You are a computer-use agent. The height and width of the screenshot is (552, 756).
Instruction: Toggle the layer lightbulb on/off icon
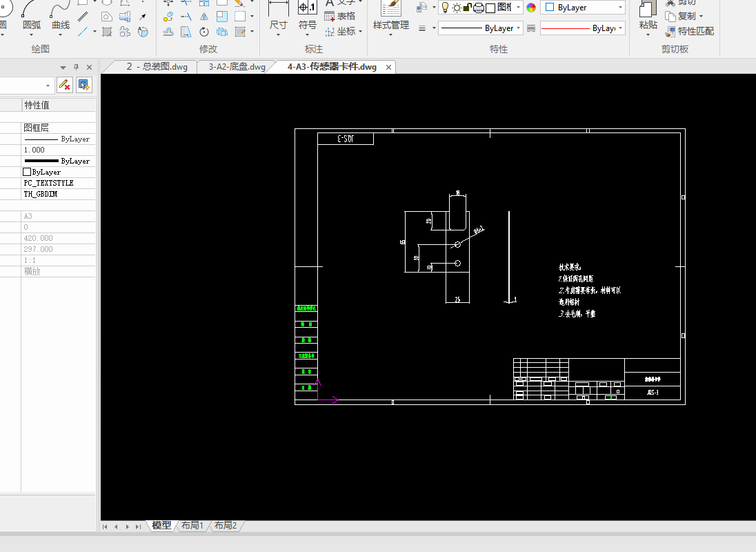pyautogui.click(x=445, y=7)
